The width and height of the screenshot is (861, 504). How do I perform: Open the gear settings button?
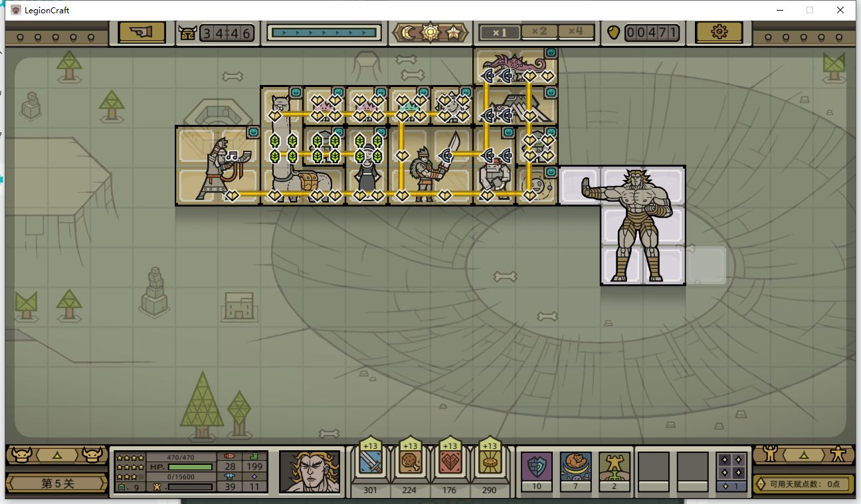[719, 32]
